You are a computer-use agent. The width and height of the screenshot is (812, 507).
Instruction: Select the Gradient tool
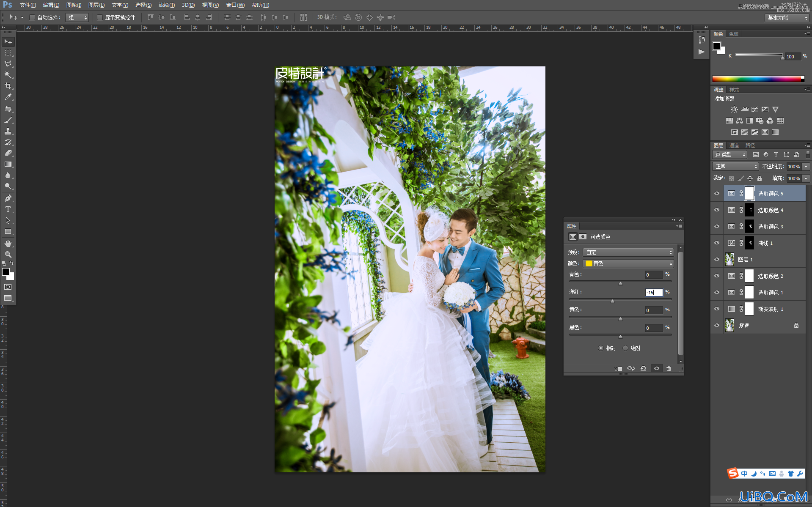pos(8,164)
